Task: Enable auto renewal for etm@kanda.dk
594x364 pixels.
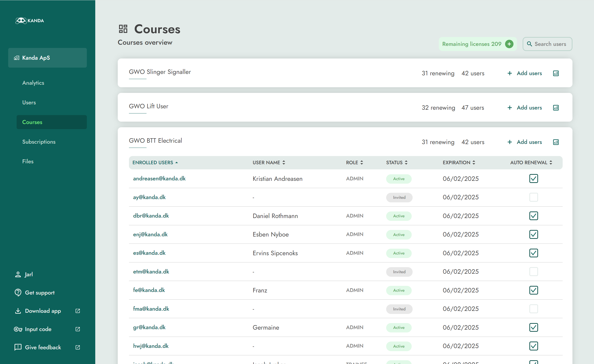Action: click(533, 272)
